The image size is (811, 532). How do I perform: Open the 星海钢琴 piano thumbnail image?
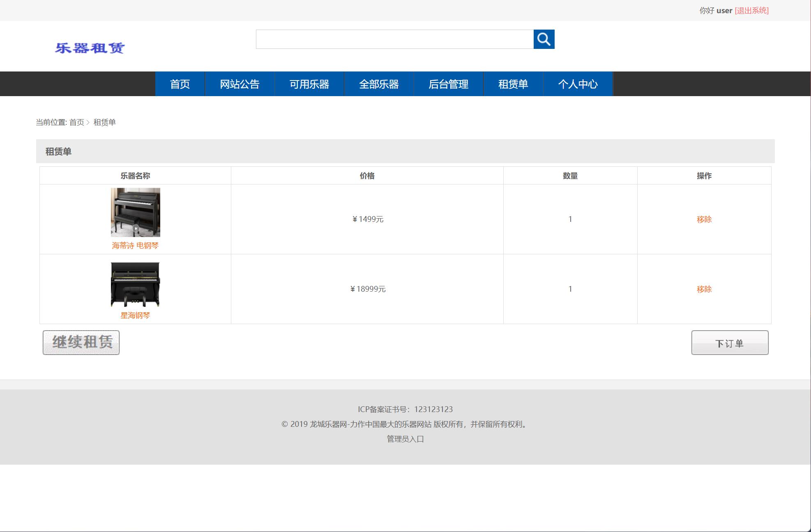coord(135,284)
